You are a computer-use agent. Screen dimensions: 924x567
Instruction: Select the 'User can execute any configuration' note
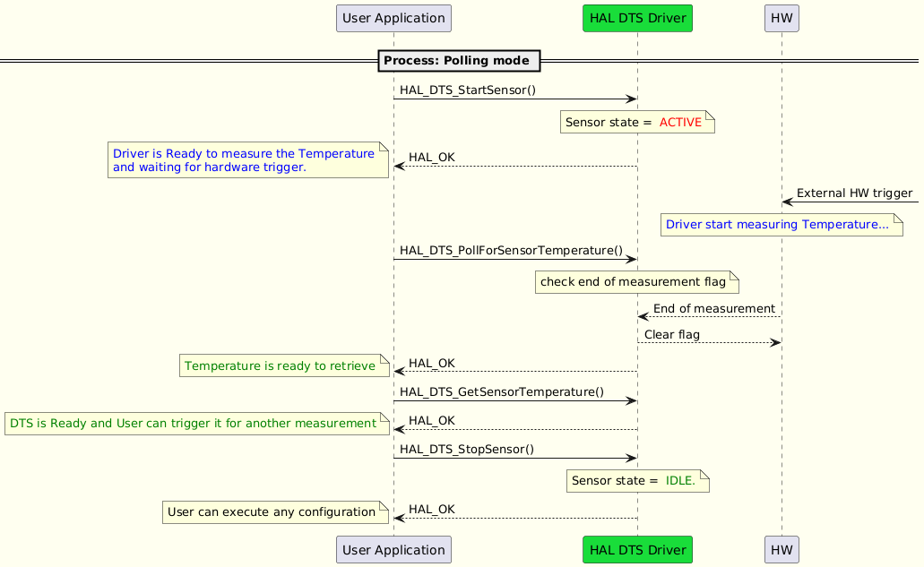coord(276,512)
